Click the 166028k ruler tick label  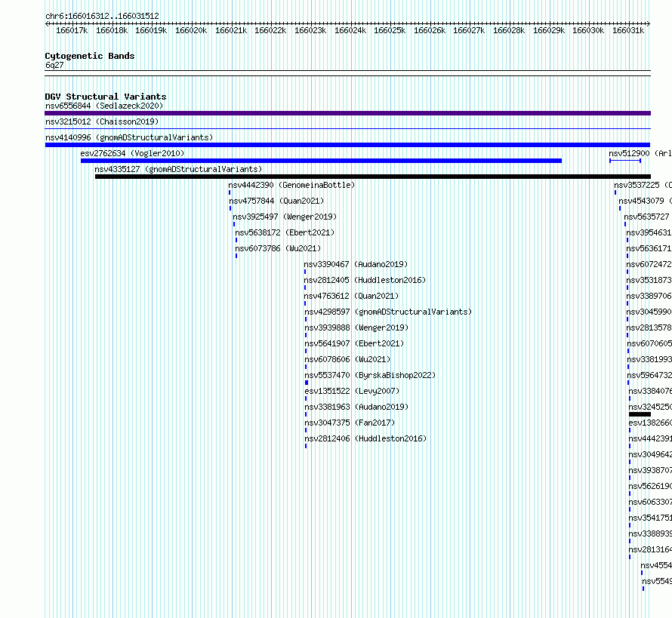(x=509, y=30)
